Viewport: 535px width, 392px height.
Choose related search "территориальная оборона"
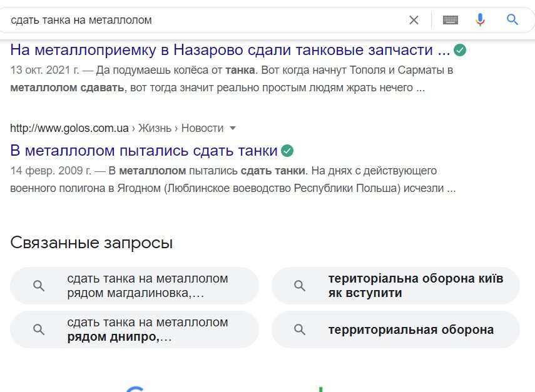(x=411, y=329)
